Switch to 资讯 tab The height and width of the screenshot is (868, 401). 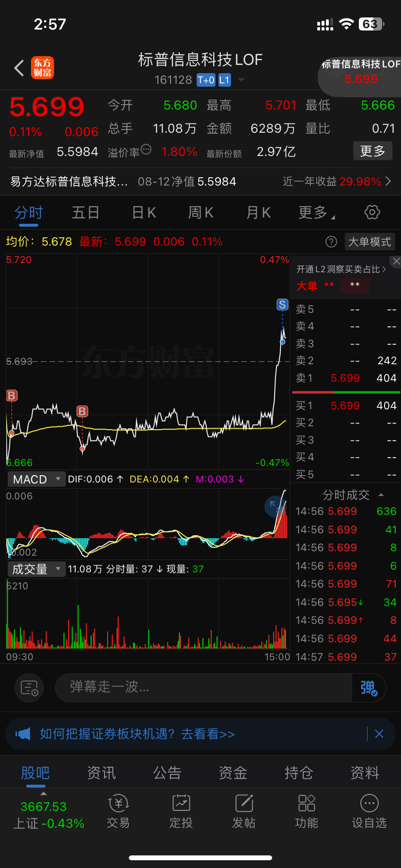click(x=101, y=773)
